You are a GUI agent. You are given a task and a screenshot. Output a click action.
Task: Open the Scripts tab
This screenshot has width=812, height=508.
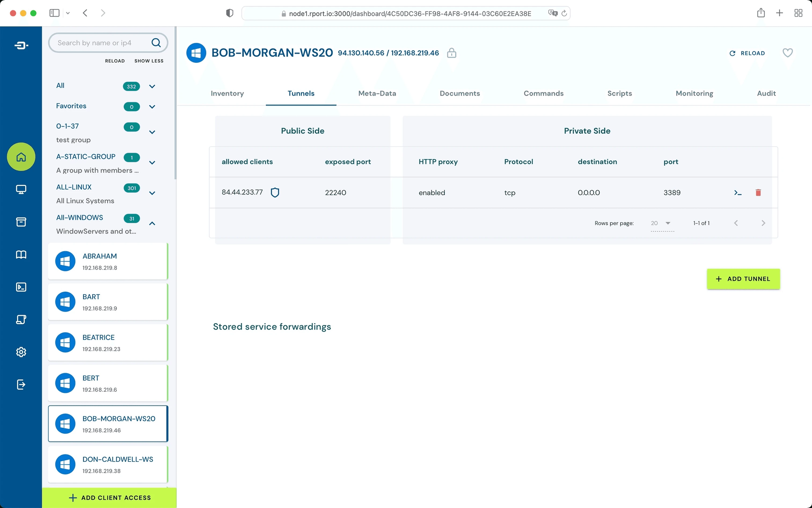coord(619,93)
